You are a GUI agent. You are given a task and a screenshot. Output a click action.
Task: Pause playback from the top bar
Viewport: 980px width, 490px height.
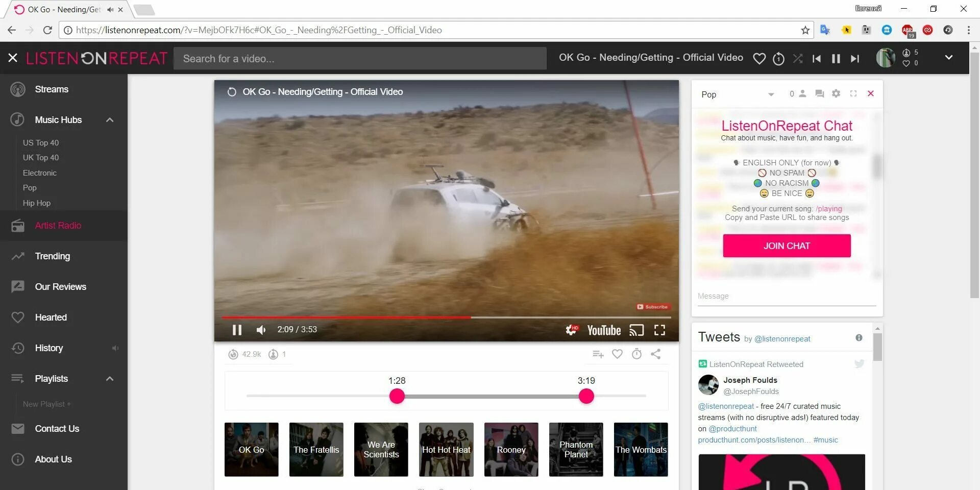click(836, 59)
